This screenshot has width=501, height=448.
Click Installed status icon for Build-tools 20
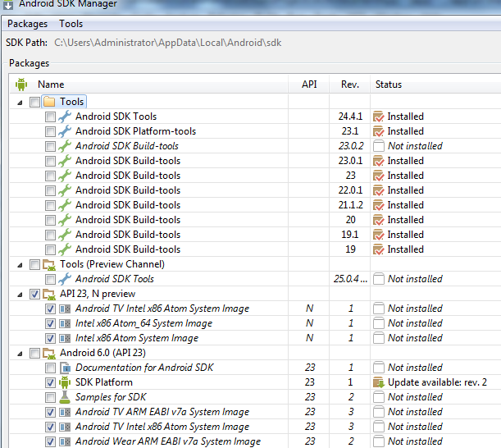378,220
